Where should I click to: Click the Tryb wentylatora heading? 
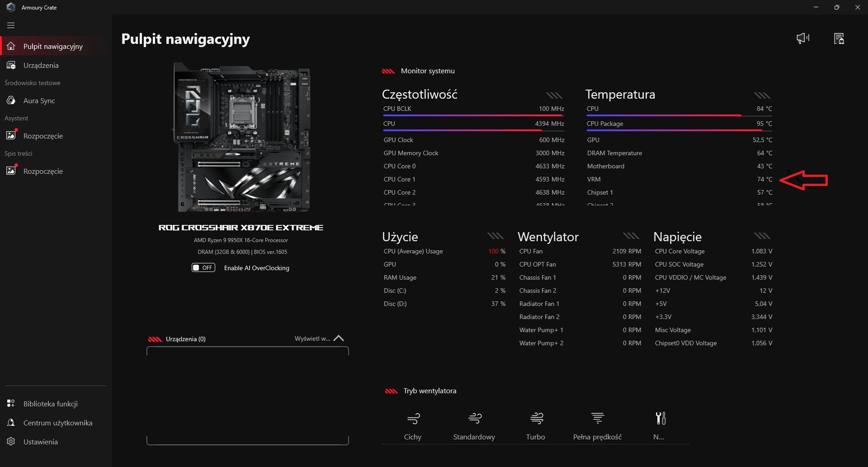(430, 391)
